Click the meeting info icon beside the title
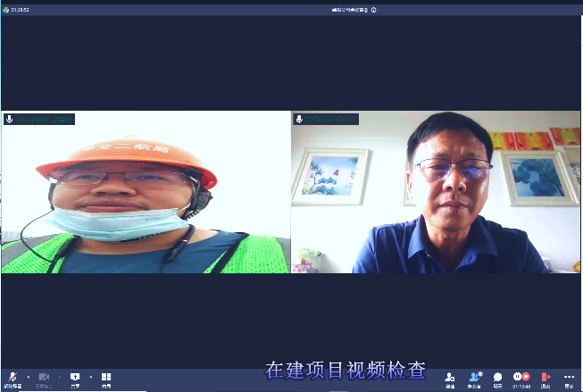Image resolution: width=583 pixels, height=392 pixels. click(373, 10)
